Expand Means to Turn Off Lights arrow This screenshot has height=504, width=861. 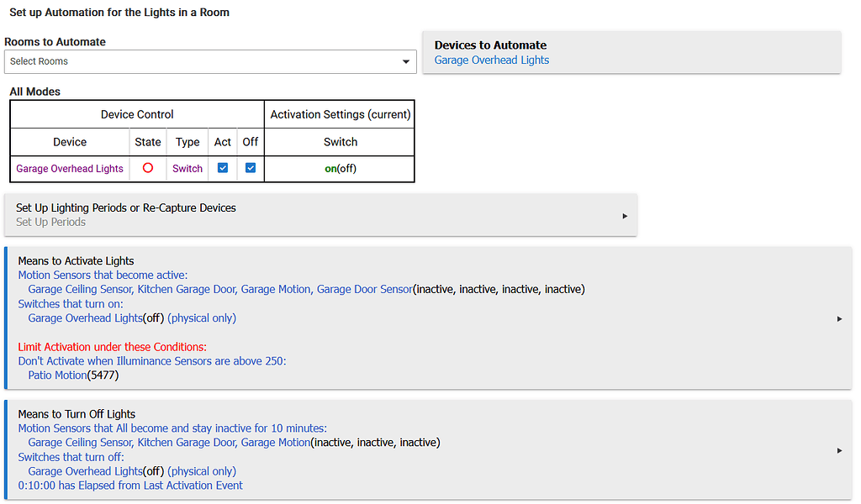pyautogui.click(x=840, y=450)
